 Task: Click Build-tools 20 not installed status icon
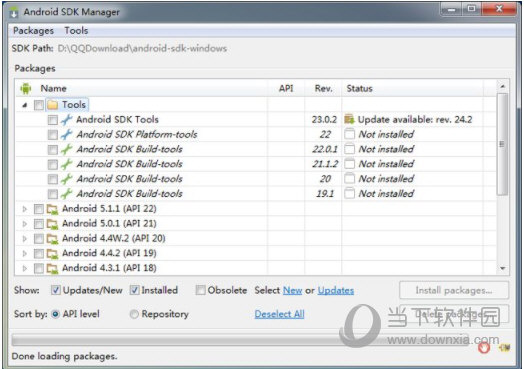tap(350, 178)
